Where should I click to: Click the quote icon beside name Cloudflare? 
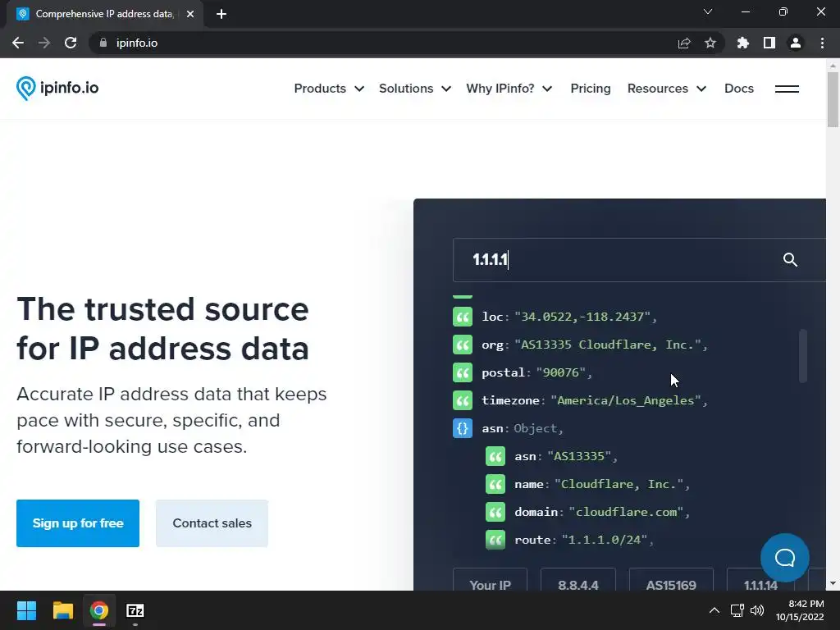495,484
